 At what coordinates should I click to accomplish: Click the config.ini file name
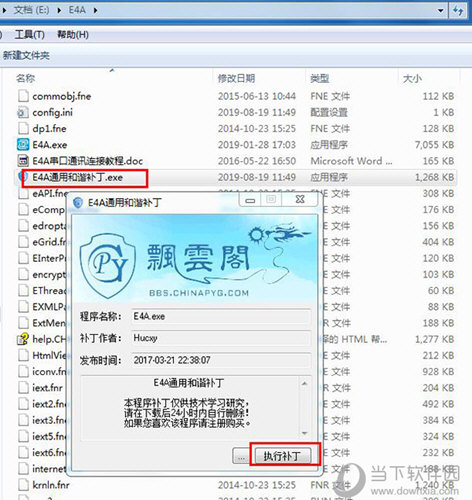[x=52, y=113]
